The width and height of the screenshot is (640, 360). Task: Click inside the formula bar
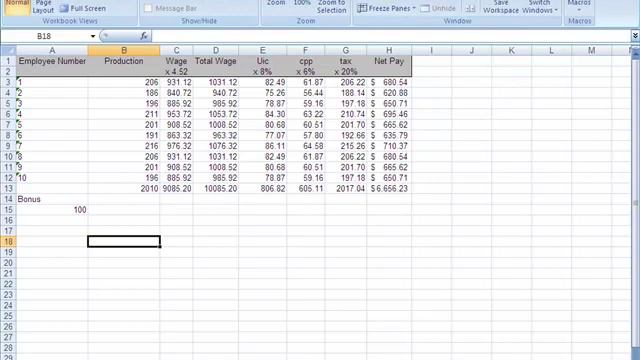pyautogui.click(x=390, y=36)
